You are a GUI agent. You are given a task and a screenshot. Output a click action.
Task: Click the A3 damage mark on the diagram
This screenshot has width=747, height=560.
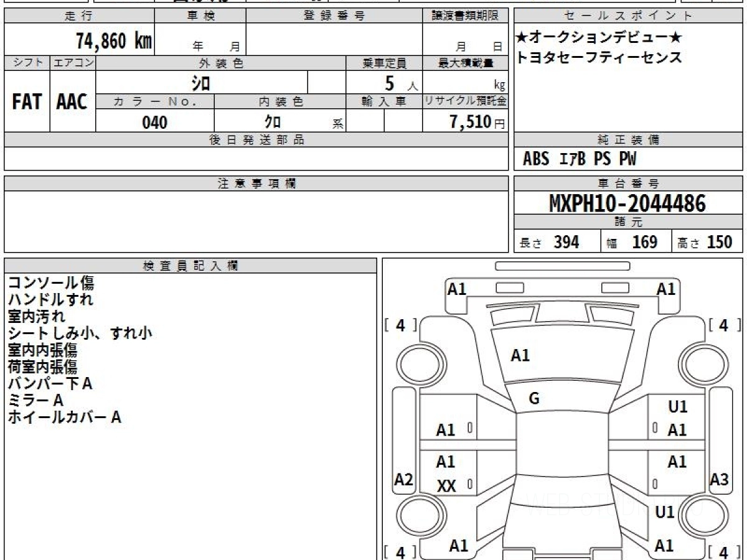(x=720, y=479)
